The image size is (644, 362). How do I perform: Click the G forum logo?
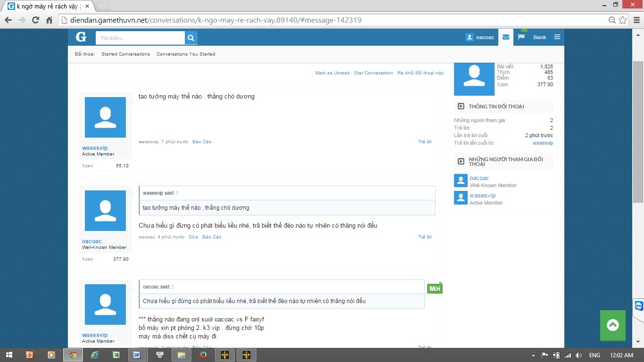click(x=81, y=37)
